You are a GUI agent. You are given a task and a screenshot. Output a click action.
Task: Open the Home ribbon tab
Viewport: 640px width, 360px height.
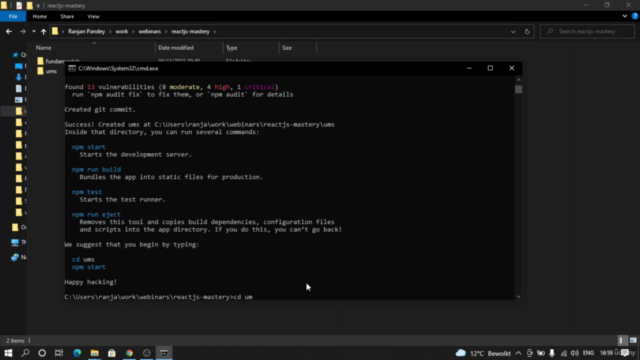coord(40,16)
